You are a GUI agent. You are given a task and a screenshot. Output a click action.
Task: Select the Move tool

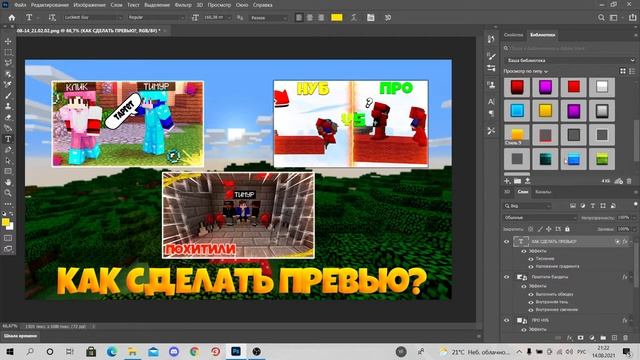8,41
